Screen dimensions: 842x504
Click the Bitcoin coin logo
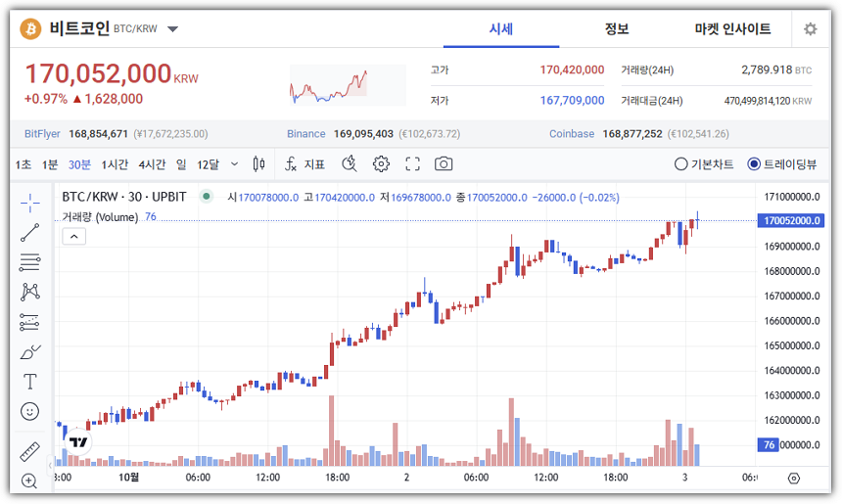point(30,29)
